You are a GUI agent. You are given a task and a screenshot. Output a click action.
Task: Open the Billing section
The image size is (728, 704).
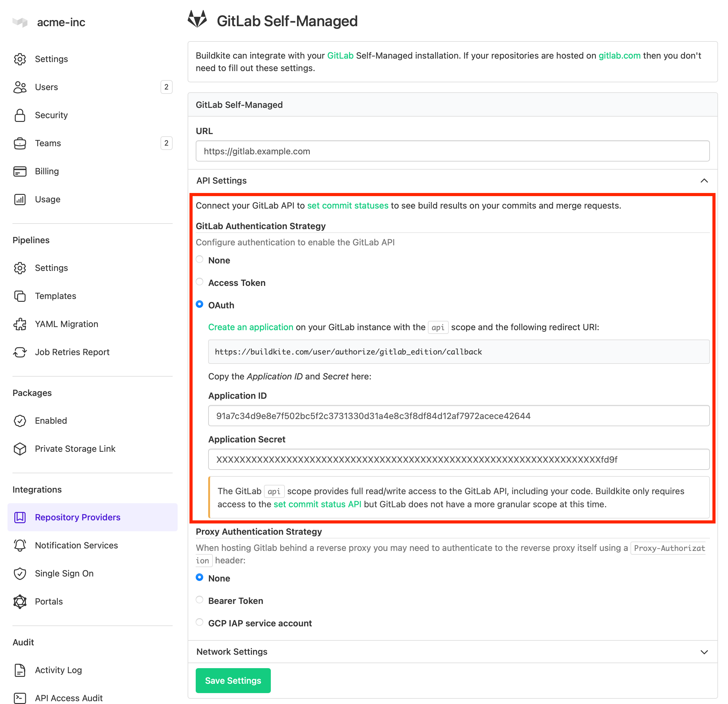click(47, 171)
